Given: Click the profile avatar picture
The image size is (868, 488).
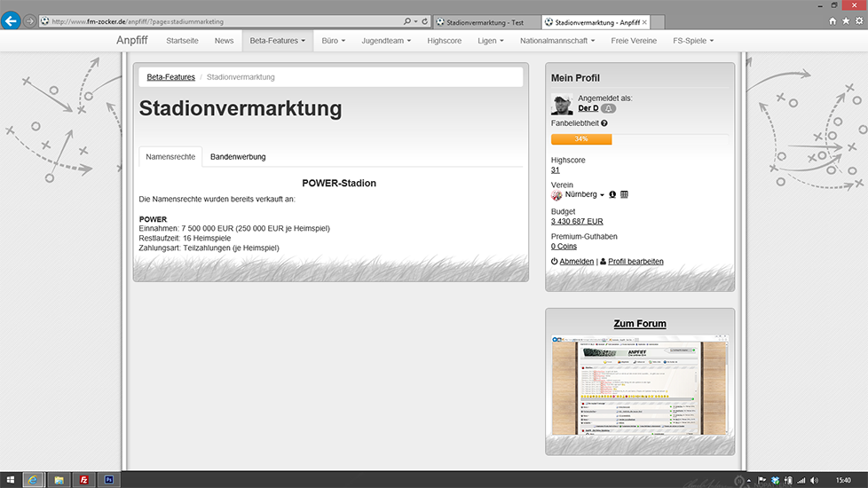Looking at the screenshot, I should coord(562,104).
